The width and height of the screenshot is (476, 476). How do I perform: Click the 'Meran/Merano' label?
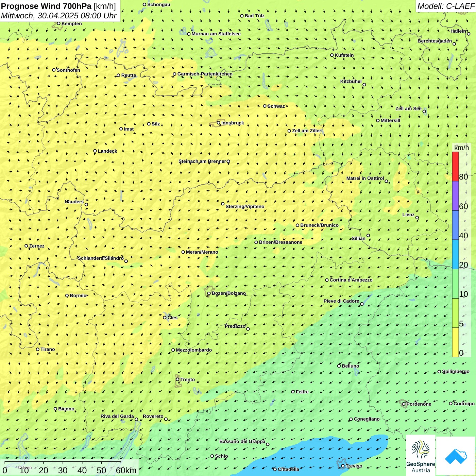pyautogui.click(x=202, y=252)
